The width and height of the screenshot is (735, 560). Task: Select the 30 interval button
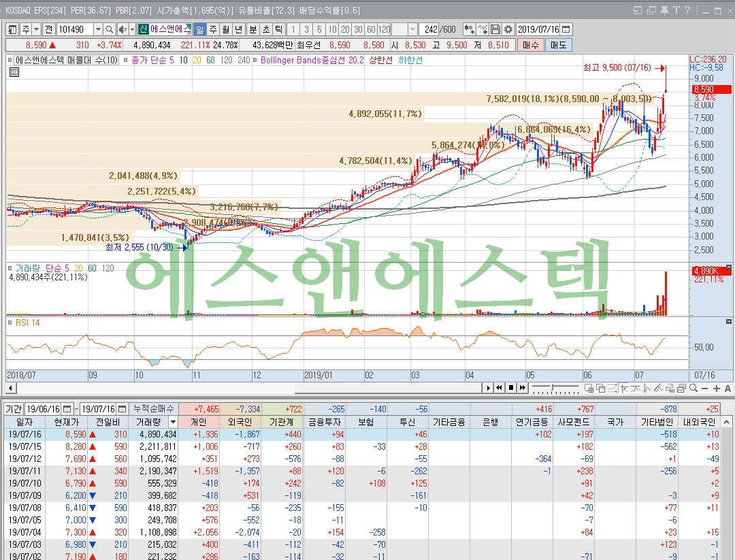[359, 29]
